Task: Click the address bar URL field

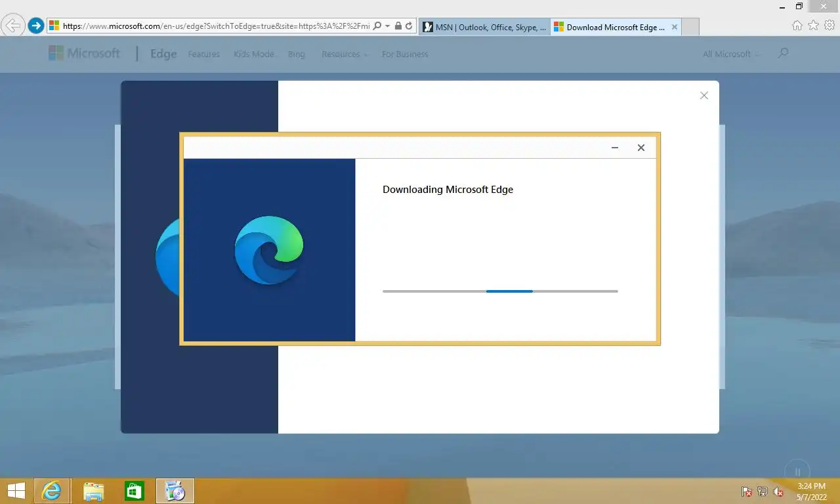Action: (x=217, y=26)
